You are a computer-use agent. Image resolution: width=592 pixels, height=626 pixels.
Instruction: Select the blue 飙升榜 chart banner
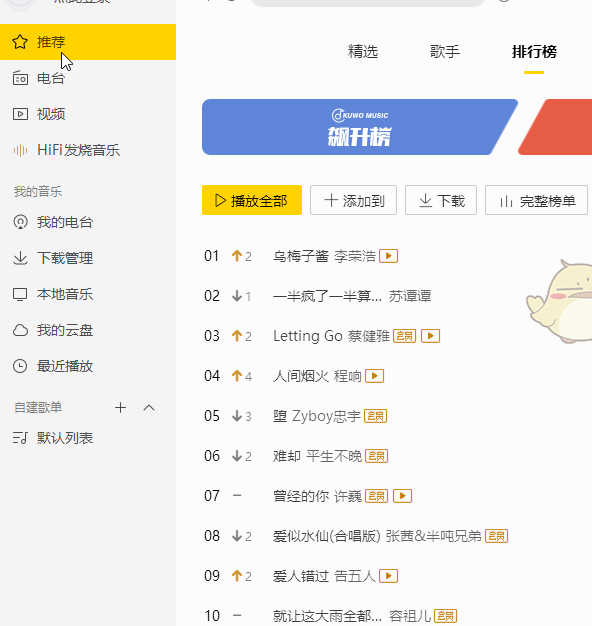point(359,127)
